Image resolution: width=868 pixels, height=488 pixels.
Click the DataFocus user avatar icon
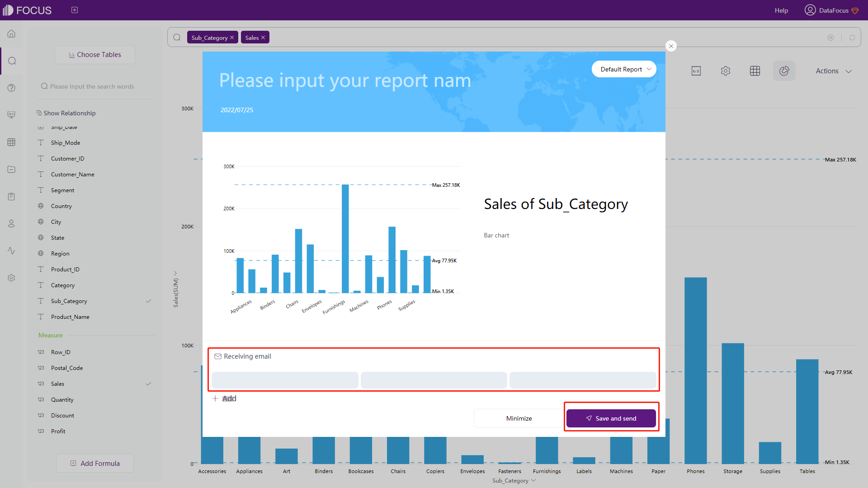click(x=810, y=10)
